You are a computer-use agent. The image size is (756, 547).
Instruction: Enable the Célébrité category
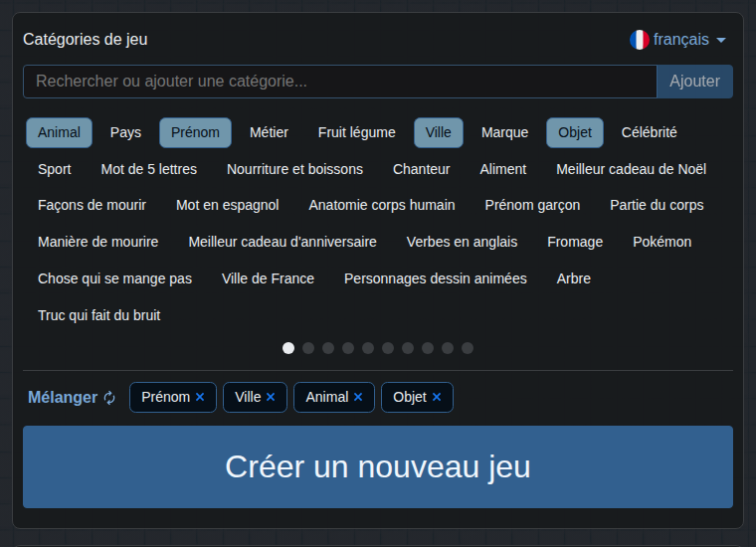(x=649, y=132)
